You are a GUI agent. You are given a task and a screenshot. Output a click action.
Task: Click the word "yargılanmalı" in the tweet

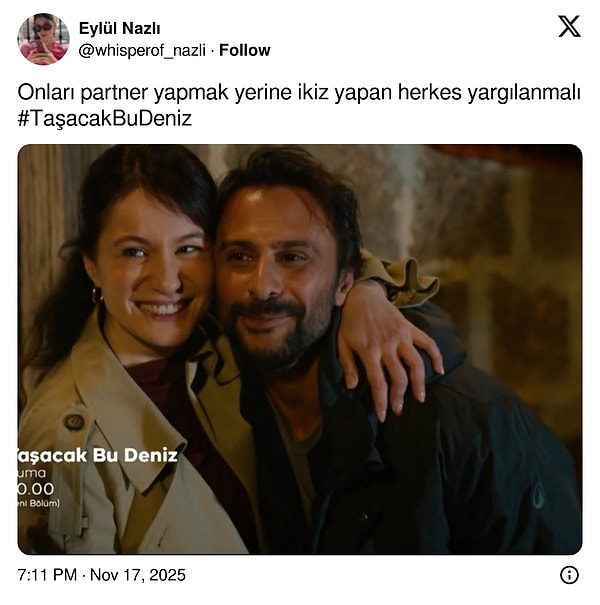tap(524, 93)
